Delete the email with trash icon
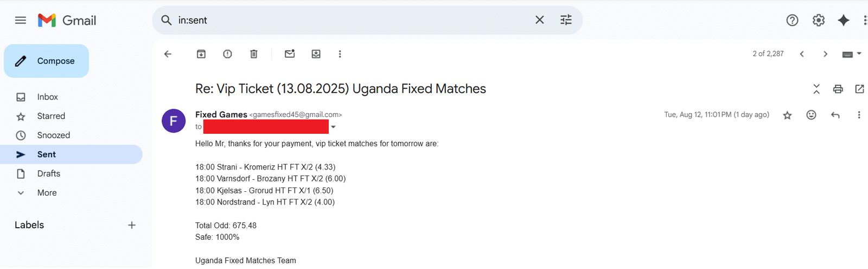This screenshot has width=868, height=269. coord(253,54)
